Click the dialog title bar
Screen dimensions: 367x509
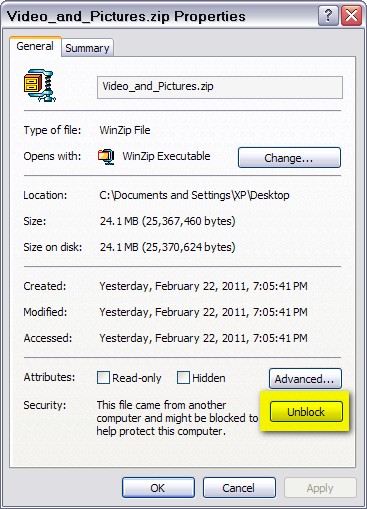tap(160, 16)
